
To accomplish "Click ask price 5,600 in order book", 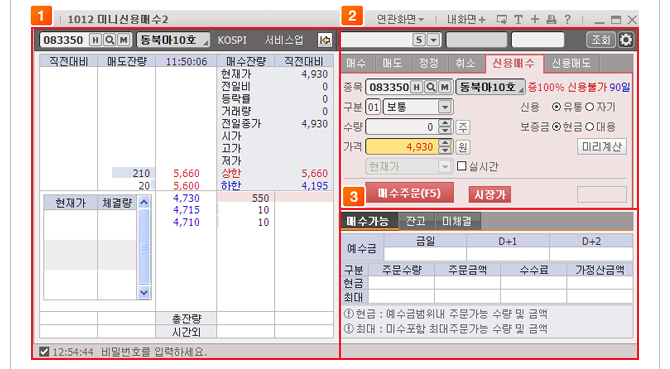I will (186, 186).
